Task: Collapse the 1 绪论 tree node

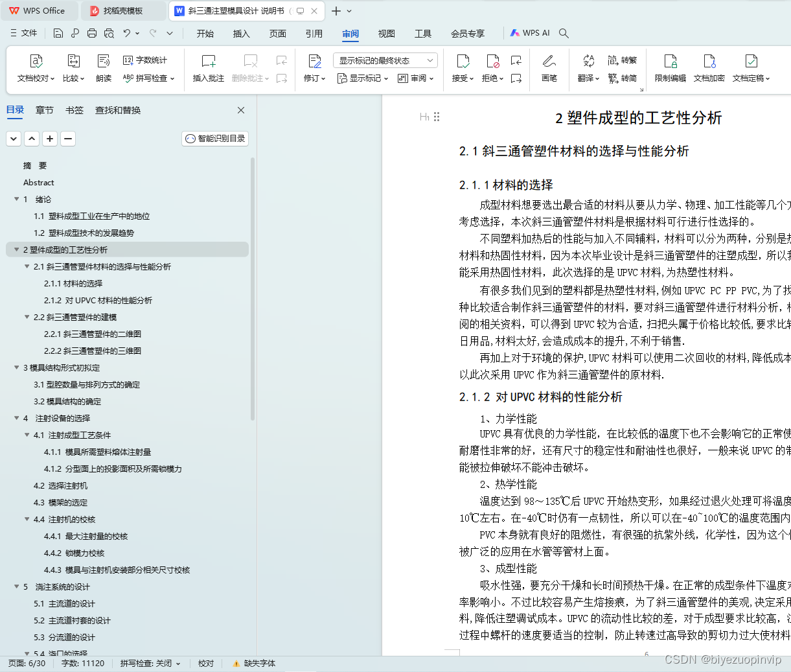Action: 17,200
